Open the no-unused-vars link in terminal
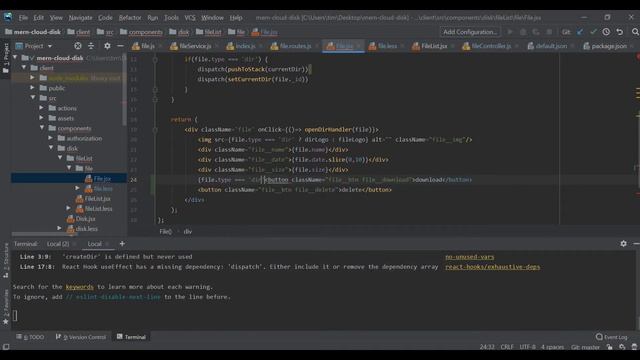The height and width of the screenshot is (360, 640). point(469,257)
